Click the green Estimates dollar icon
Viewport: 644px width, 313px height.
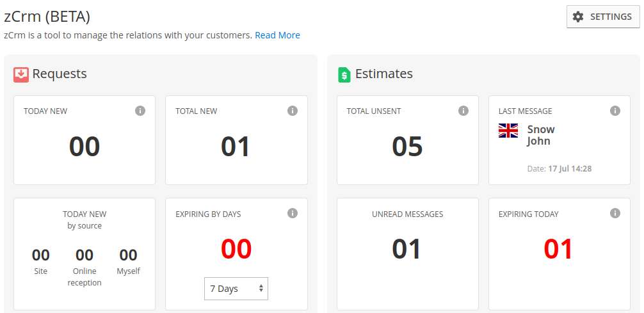point(344,74)
